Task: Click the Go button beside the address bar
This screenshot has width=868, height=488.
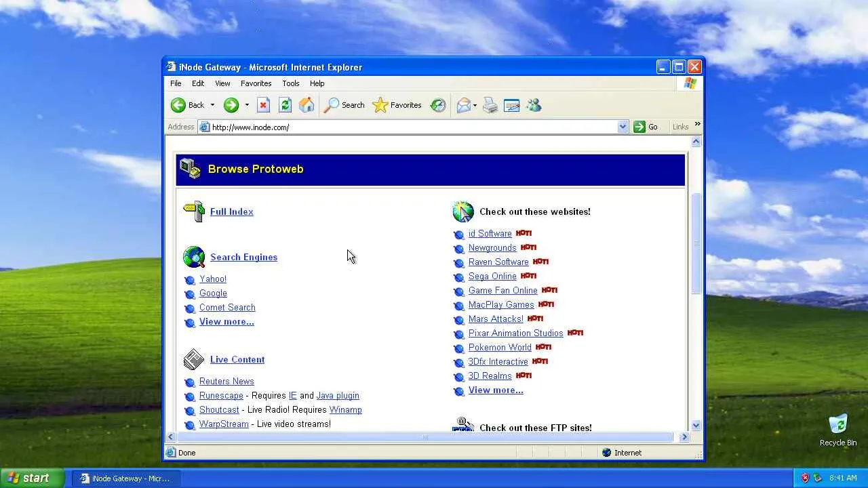Action: point(646,127)
